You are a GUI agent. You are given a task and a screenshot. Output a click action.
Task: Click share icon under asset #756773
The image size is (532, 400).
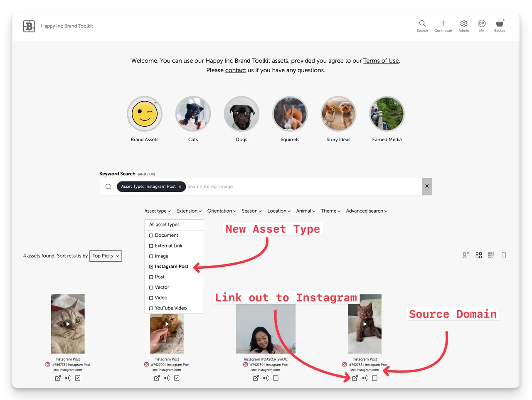pyautogui.click(x=68, y=378)
